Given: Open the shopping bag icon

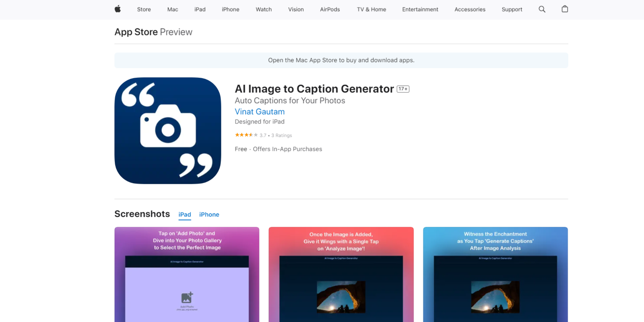Looking at the screenshot, I should coord(565,9).
